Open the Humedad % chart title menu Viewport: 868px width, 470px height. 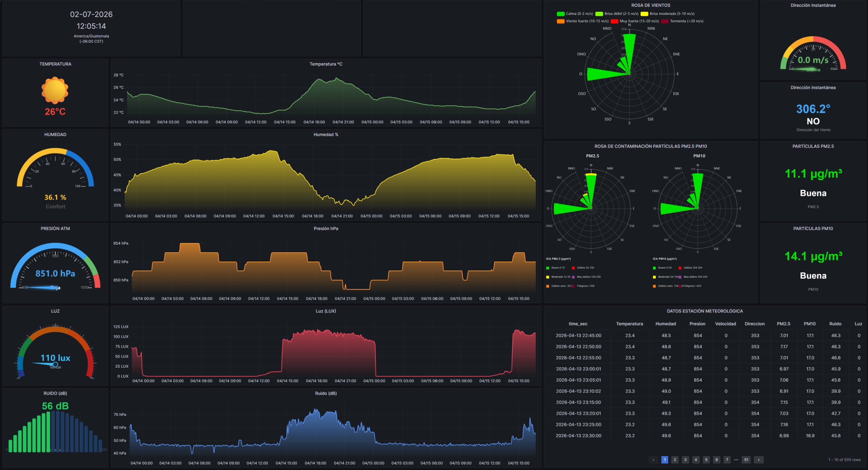point(326,135)
